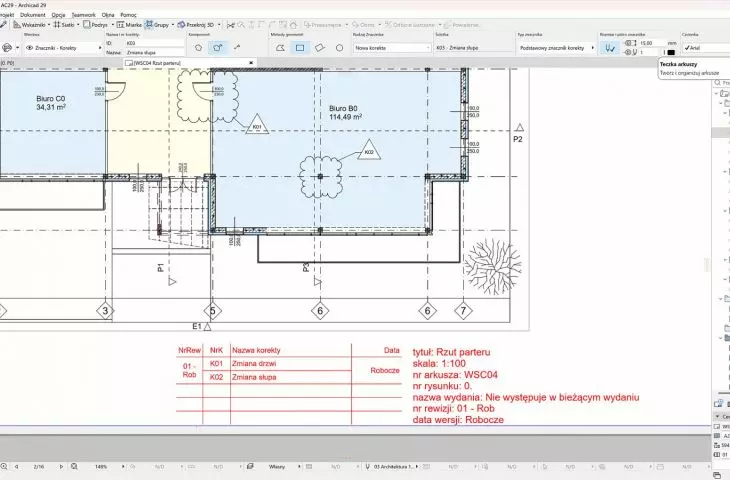Image resolution: width=730 pixels, height=480 pixels.
Task: Open the 03 Architektura pen set selector
Action: click(395, 466)
